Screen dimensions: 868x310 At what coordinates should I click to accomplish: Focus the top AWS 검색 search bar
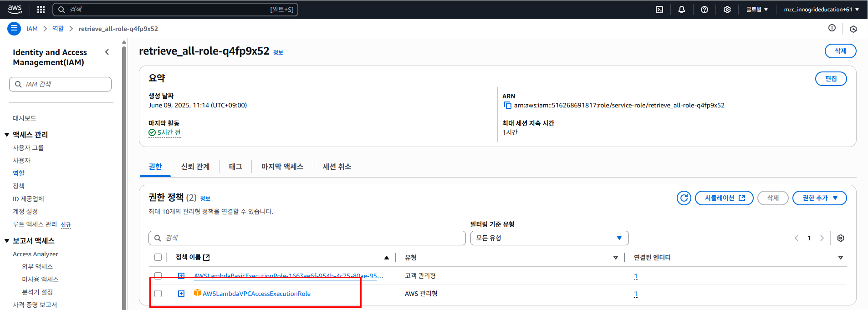(175, 10)
